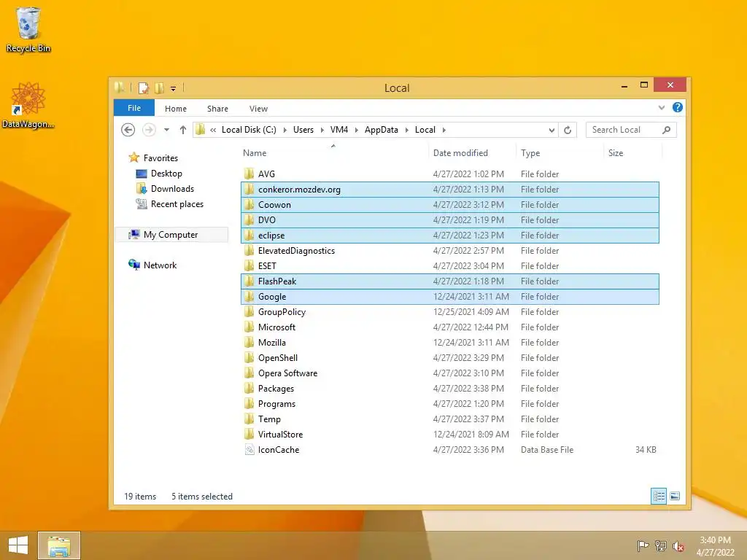Switch to the Share ribbon tab

tap(217, 109)
